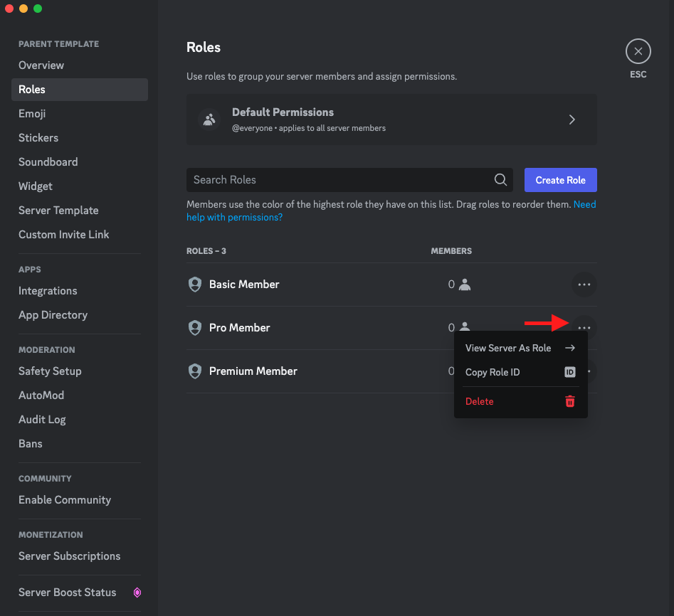Click the Delete trash can icon
This screenshot has height=616, width=674.
[x=569, y=401]
